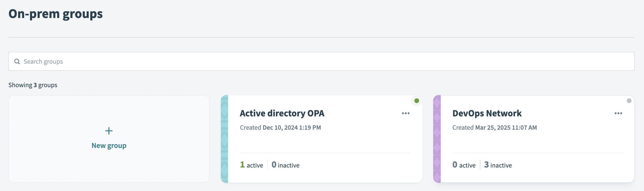Image resolution: width=644 pixels, height=191 pixels.
Task: Click the "Showing 3 groups" text
Action: pyautogui.click(x=33, y=85)
